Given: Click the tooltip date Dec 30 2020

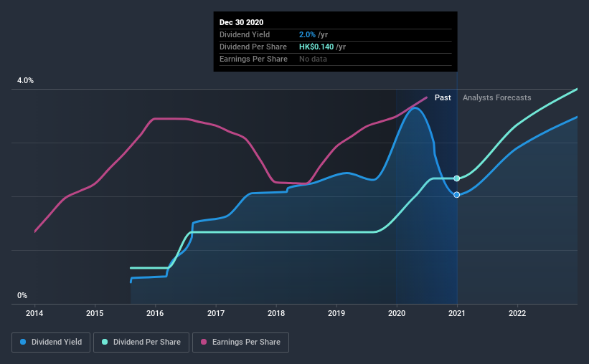Looking at the screenshot, I should point(241,22).
